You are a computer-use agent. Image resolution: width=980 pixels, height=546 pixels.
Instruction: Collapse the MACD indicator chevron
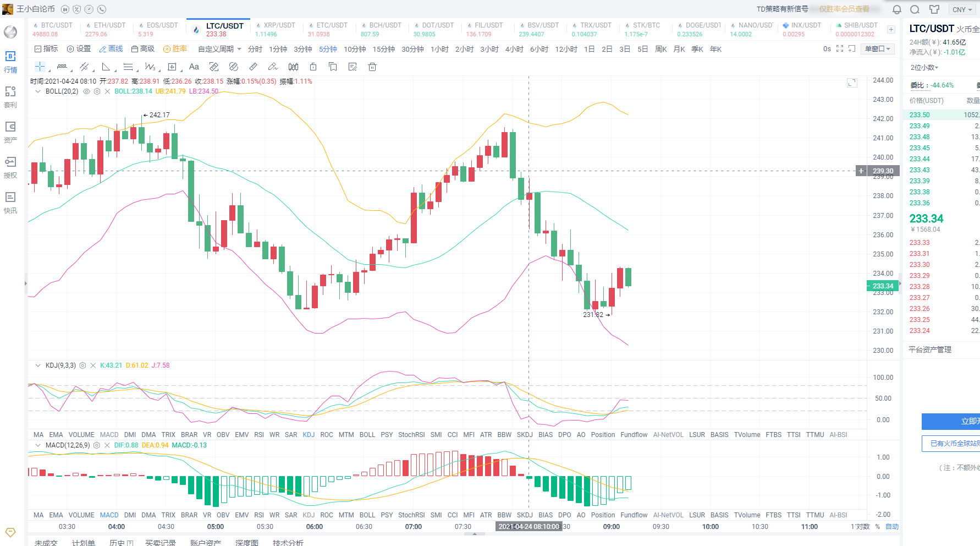click(38, 445)
